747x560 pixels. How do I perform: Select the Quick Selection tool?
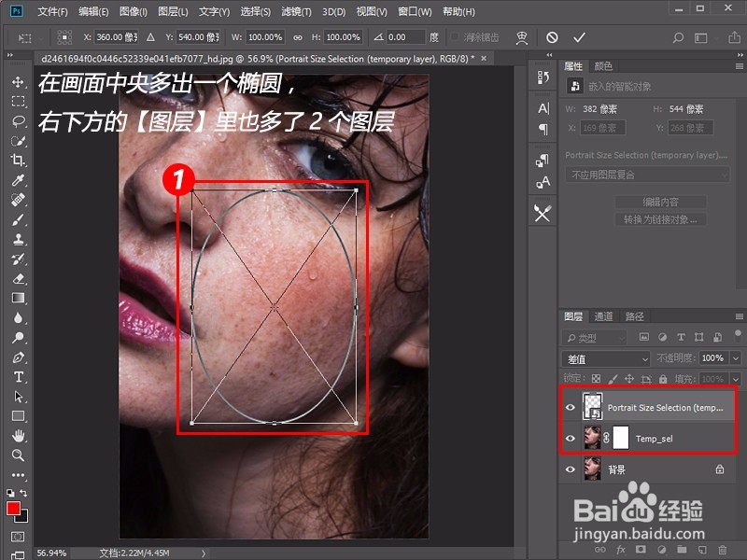[18, 141]
